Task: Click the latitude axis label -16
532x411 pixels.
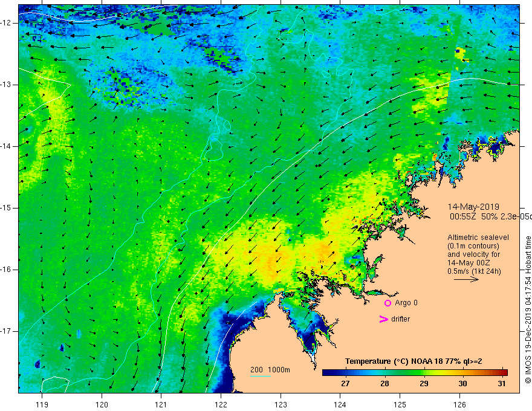Action: pyautogui.click(x=6, y=270)
